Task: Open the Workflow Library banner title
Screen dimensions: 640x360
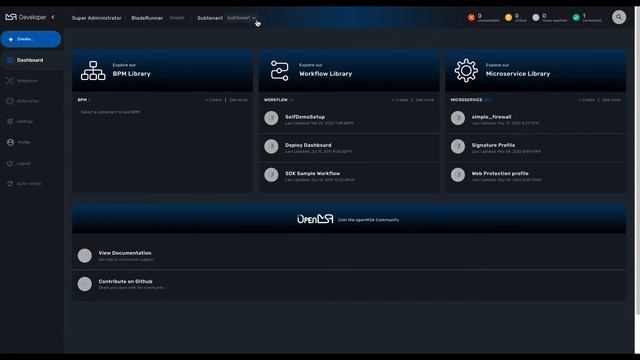Action: [325, 74]
